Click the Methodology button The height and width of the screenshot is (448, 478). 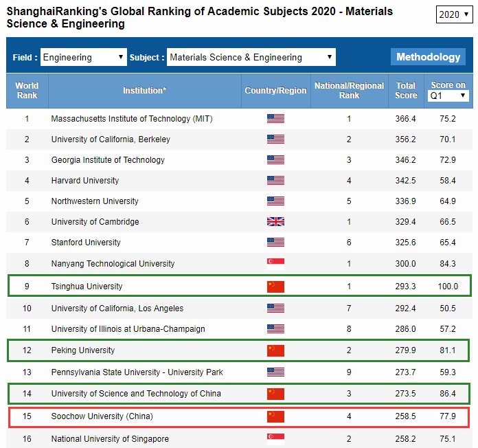(428, 57)
